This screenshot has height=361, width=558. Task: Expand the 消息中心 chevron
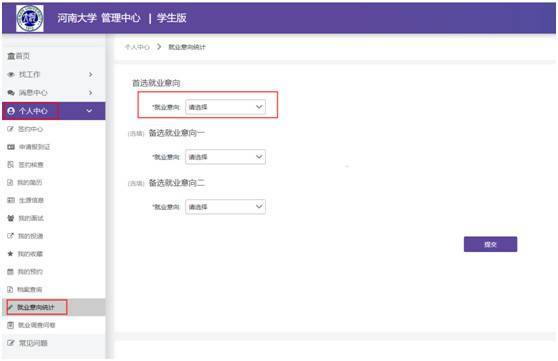click(x=90, y=93)
